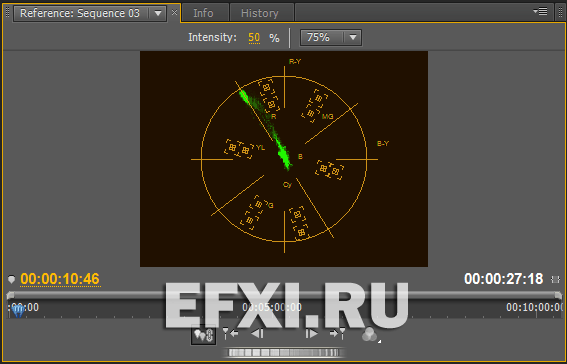This screenshot has height=364, width=567.
Task: Step back one frame
Action: point(257,333)
